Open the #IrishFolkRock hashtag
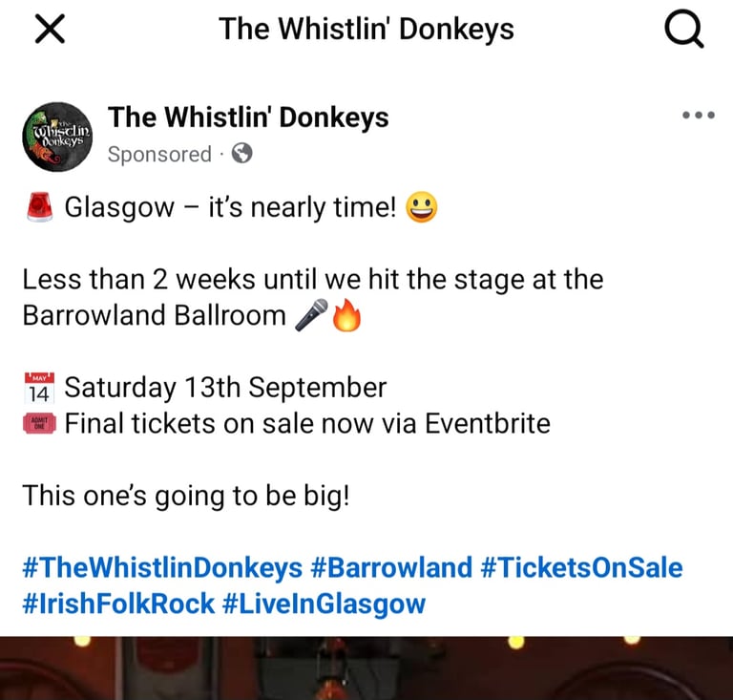 [118, 604]
